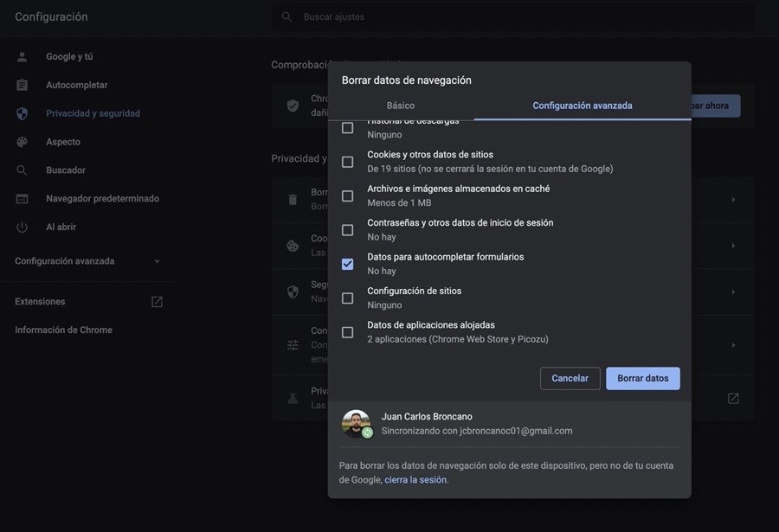The width and height of the screenshot is (779, 532).
Task: Click the power icon beside Al abrir
Action: [22, 227]
